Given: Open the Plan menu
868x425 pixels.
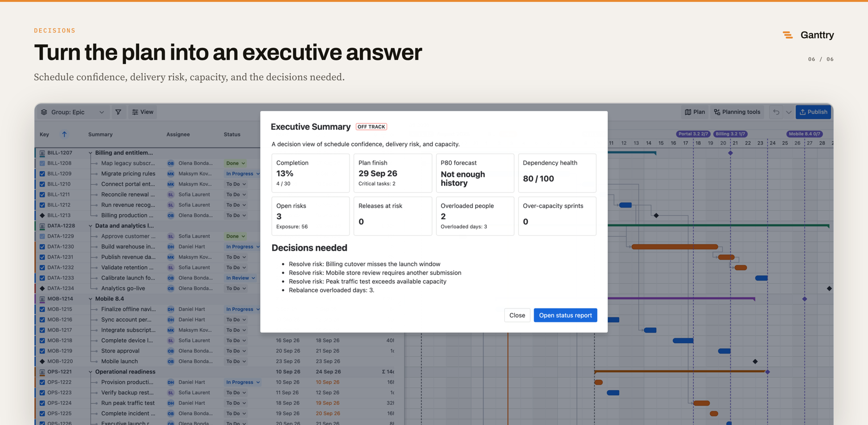Looking at the screenshot, I should pyautogui.click(x=695, y=112).
